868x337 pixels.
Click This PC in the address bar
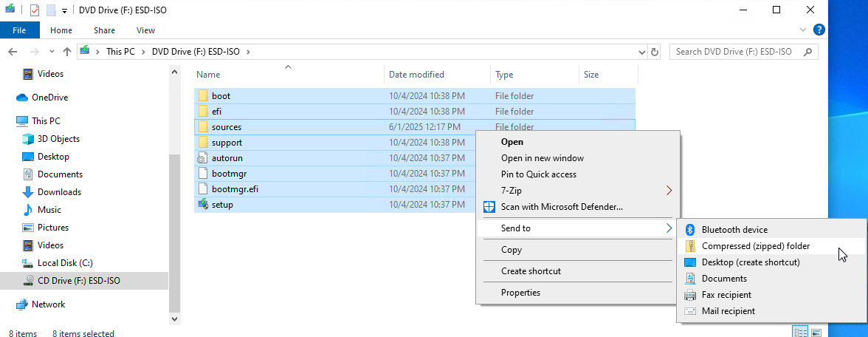pyautogui.click(x=120, y=52)
